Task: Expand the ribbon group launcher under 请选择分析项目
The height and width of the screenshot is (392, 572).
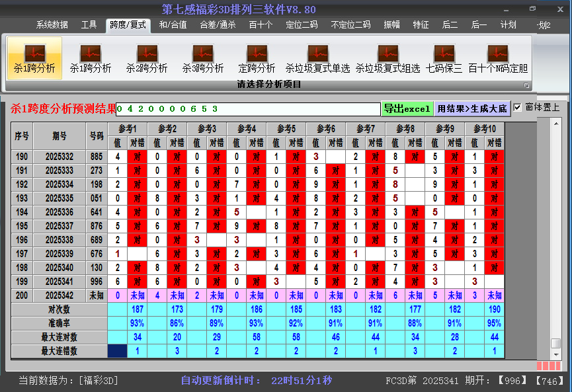Action: click(527, 85)
